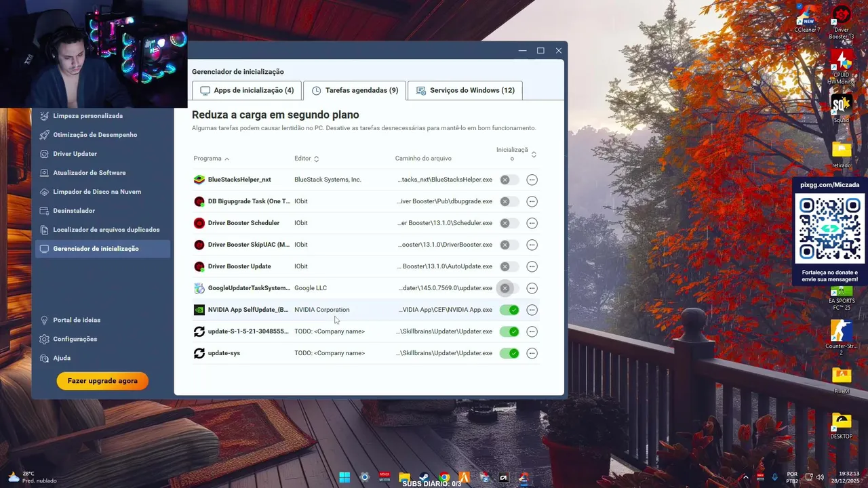Open more options for NVIDIA App SelfUpdate
This screenshot has width=868, height=488.
point(532,310)
